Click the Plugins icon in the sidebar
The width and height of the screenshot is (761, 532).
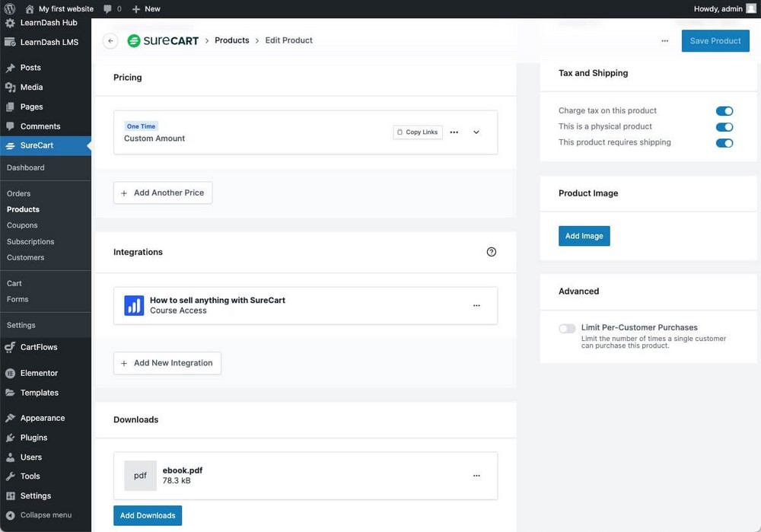10,438
